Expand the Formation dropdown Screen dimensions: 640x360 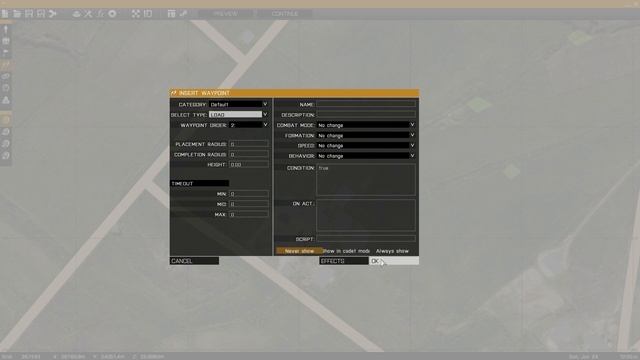tap(366, 135)
